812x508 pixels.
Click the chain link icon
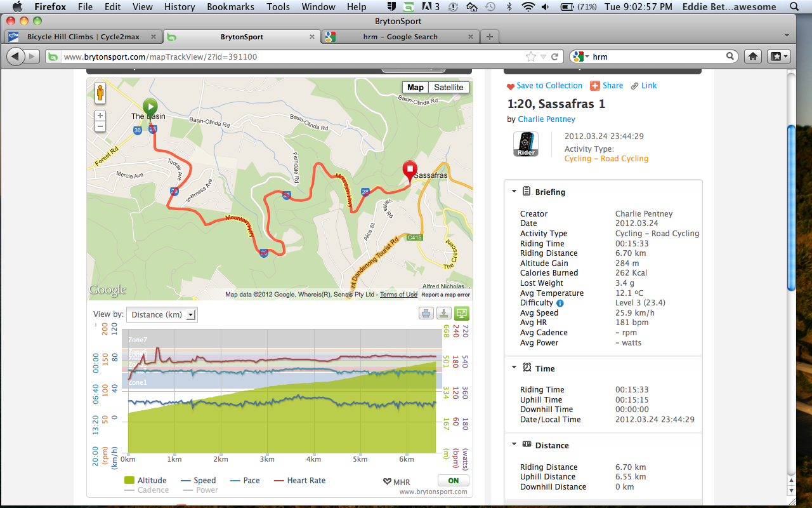[x=634, y=86]
